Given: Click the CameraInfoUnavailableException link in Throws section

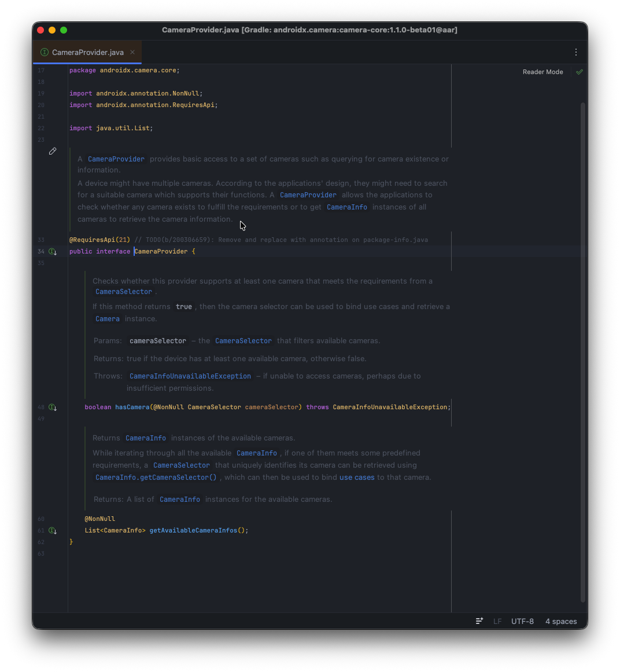Looking at the screenshot, I should (x=190, y=376).
